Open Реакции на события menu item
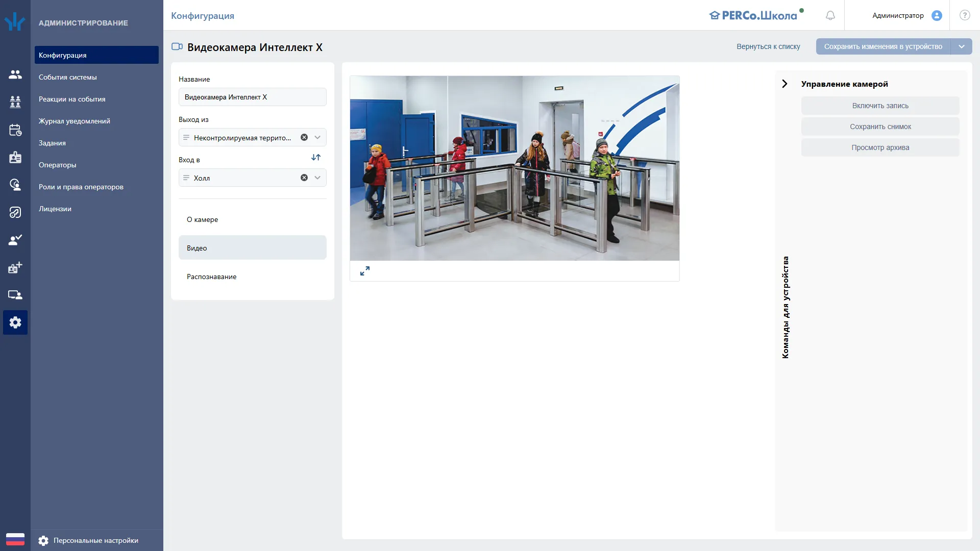The width and height of the screenshot is (980, 551). pyautogui.click(x=96, y=99)
